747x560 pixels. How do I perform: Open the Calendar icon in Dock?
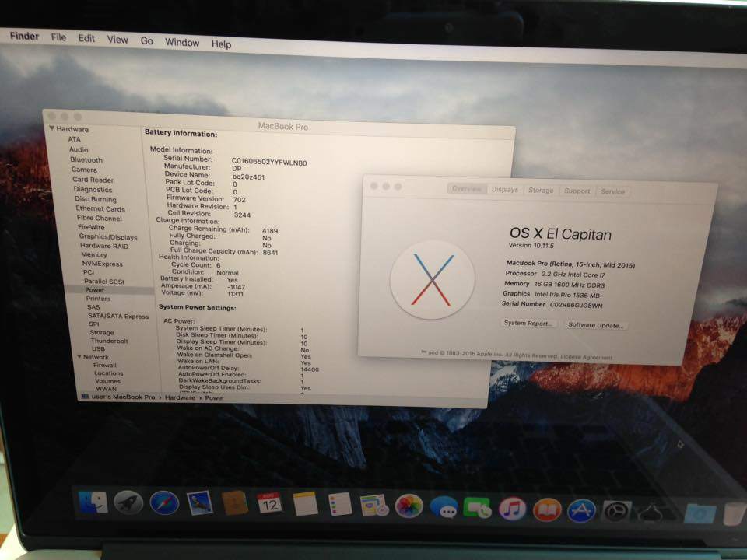pos(270,504)
